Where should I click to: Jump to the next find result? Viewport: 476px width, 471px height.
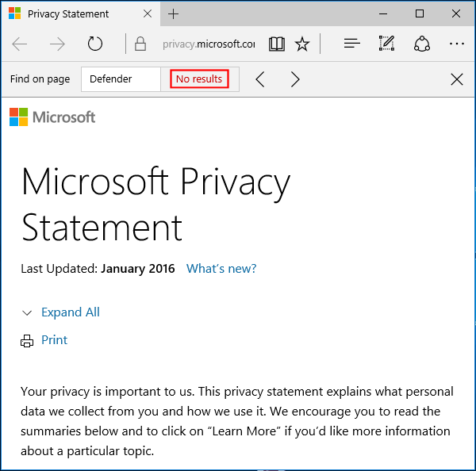pyautogui.click(x=295, y=79)
